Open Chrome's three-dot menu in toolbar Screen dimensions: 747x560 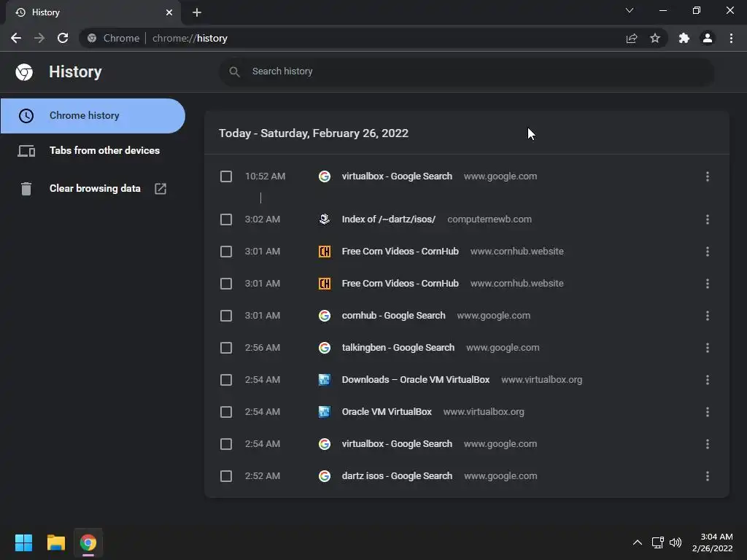[x=731, y=38]
